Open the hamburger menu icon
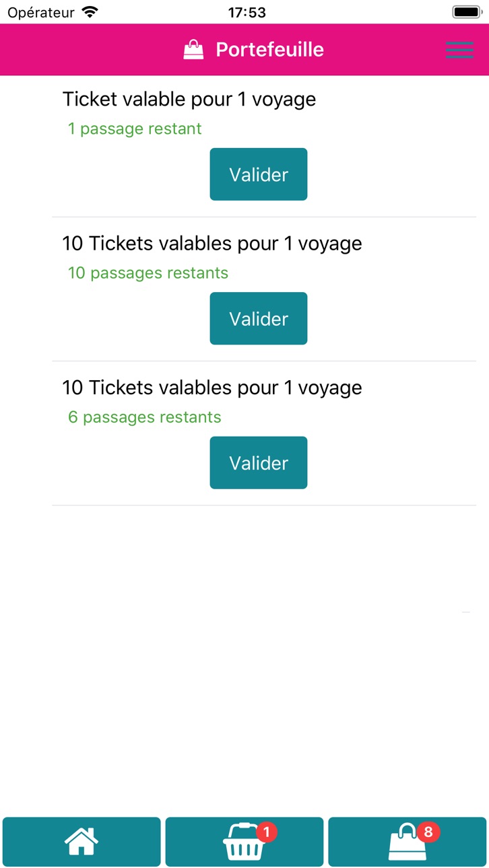Image resolution: width=489 pixels, height=868 pixels. point(459,50)
